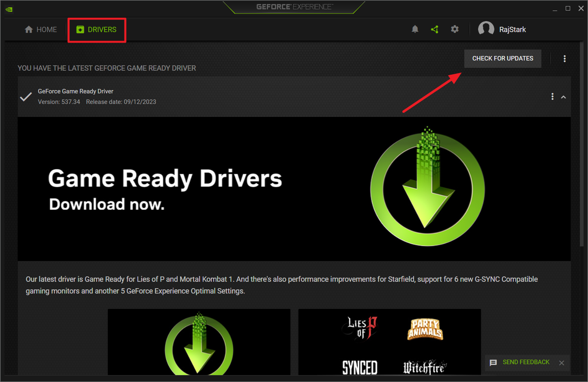Screen dimensions: 588x382
Task: Open the green download arrow thumbnail below
Action: [199, 342]
